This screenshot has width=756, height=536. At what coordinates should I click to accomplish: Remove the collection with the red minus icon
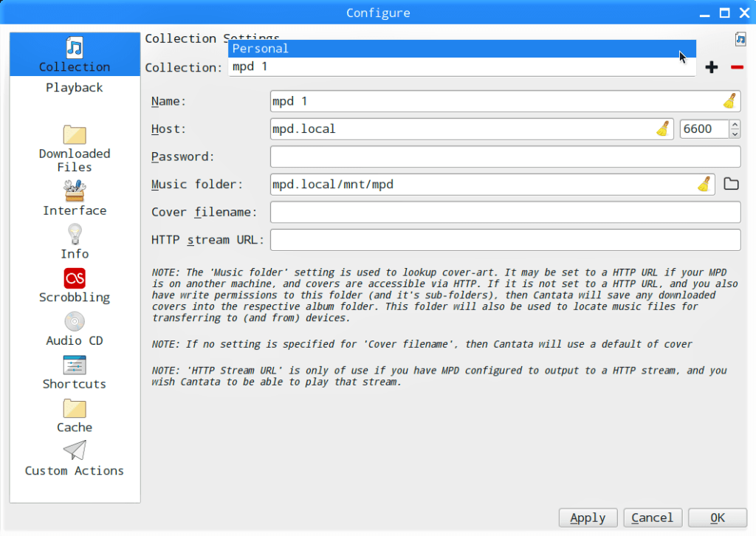737,67
